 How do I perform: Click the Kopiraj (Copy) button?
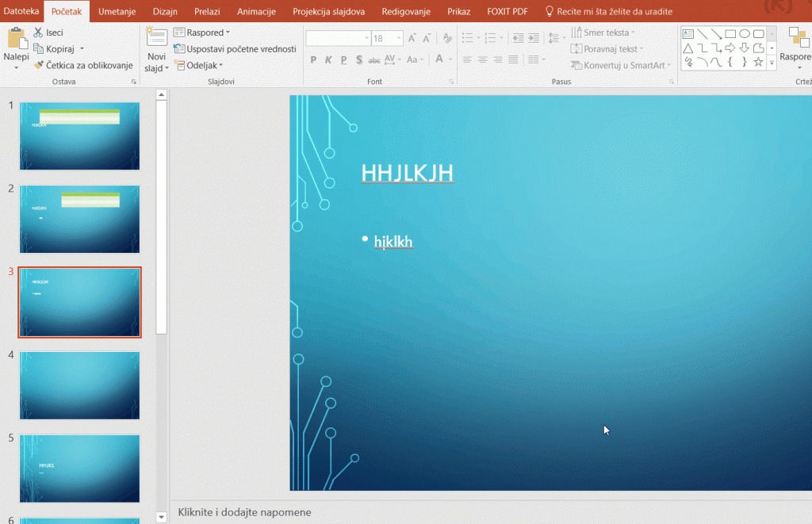[x=53, y=48]
